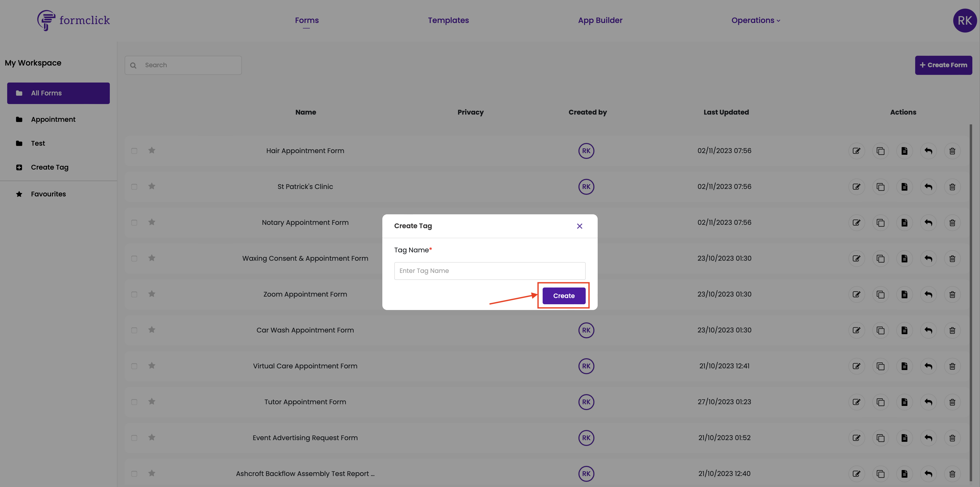Check the Zoom Appointment Form row
The image size is (980, 487).
pyautogui.click(x=134, y=294)
